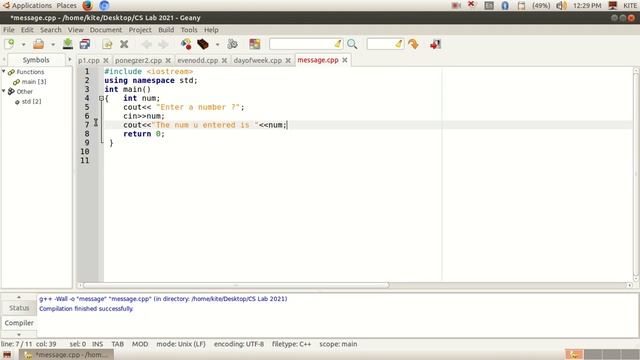The height and width of the screenshot is (360, 640).
Task: Click the toolbar search text field
Action: point(301,44)
